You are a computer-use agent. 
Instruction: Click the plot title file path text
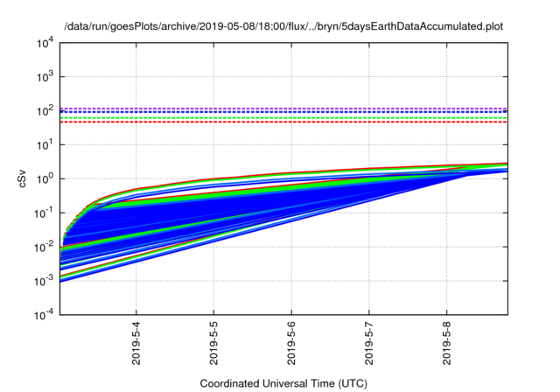283,26
